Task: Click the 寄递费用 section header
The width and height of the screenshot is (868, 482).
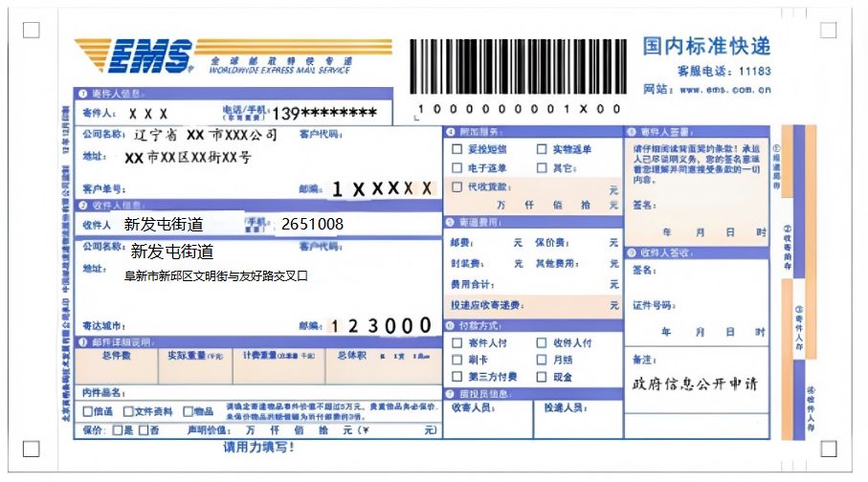Action: coord(533,222)
